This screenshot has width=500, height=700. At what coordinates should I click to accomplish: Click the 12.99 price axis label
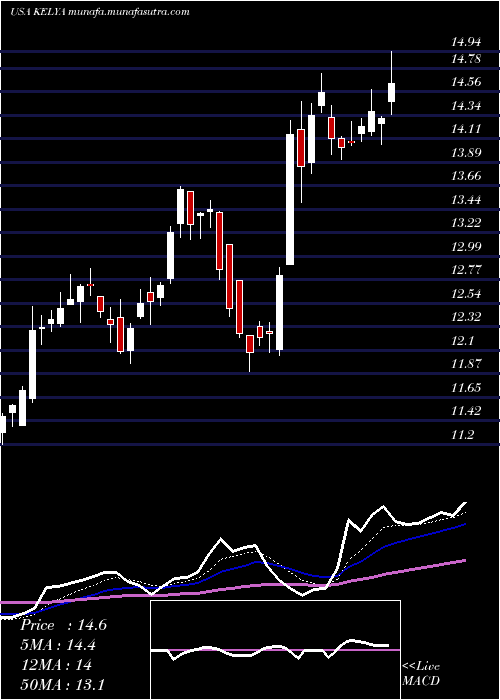point(466,246)
